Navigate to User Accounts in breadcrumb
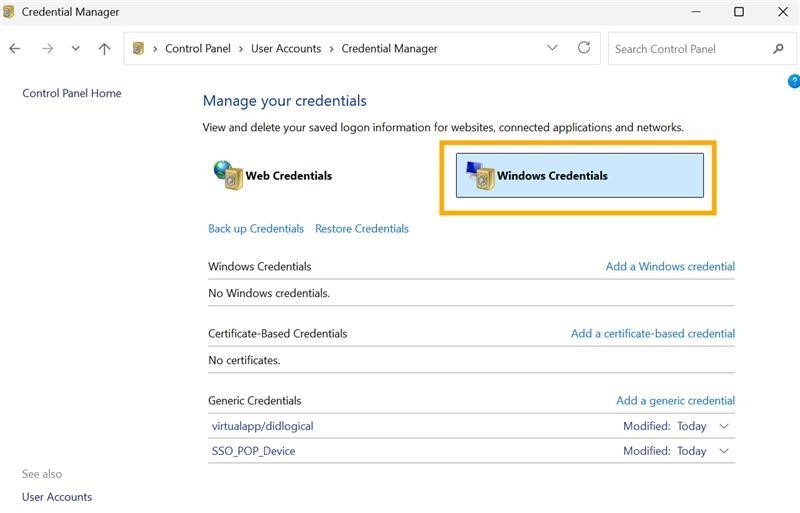This screenshot has width=800, height=513. click(x=286, y=48)
